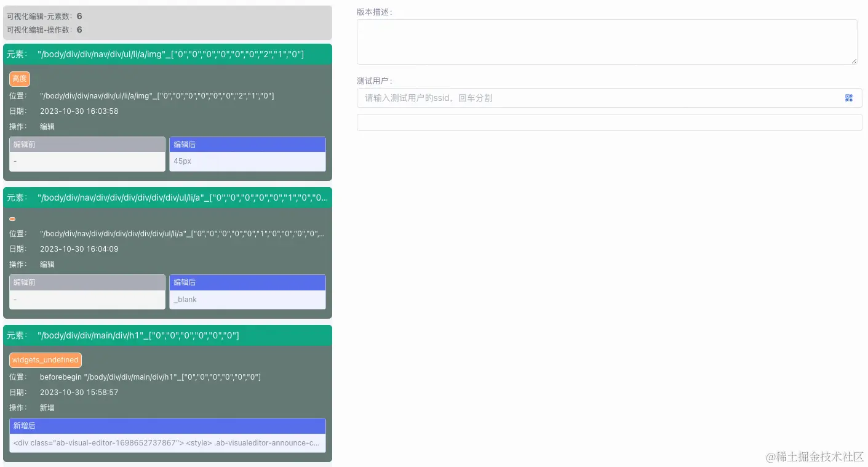Click the 新增后 header in h1 card
Screen dimensions: 868x467
[167, 426]
